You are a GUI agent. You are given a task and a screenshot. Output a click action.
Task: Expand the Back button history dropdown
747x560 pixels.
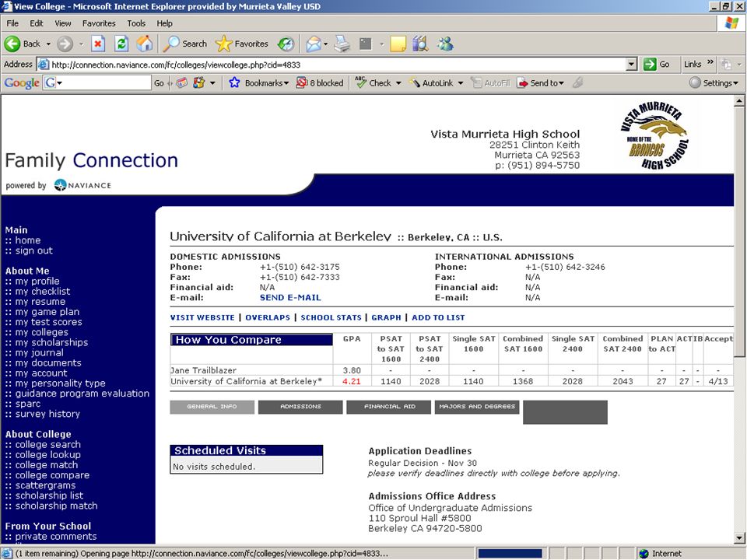coord(48,44)
